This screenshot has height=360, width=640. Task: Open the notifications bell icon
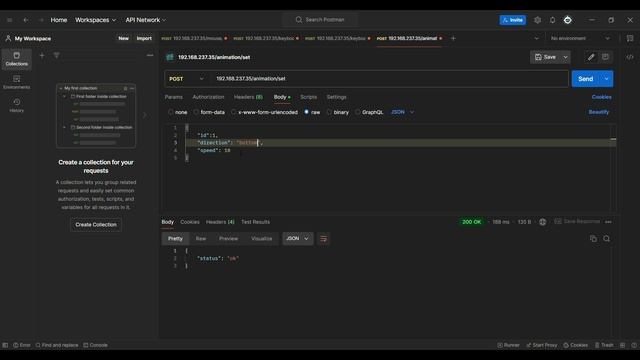[x=552, y=20]
